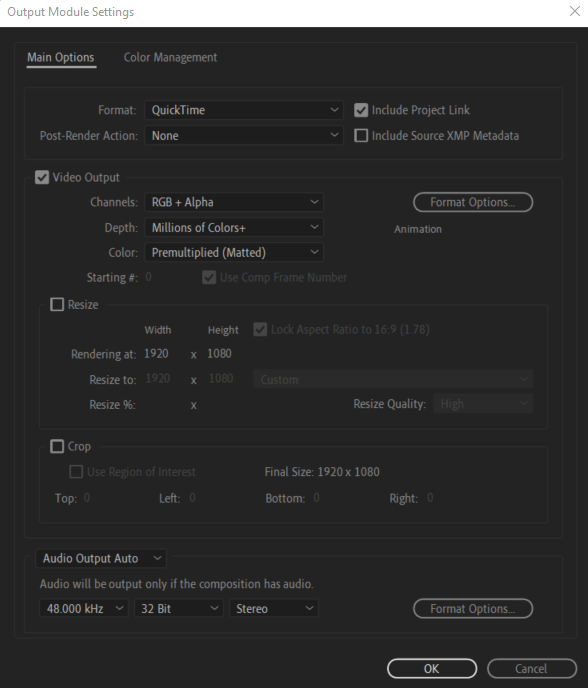
Task: Click video Format Options button near Animation
Action: click(x=473, y=202)
